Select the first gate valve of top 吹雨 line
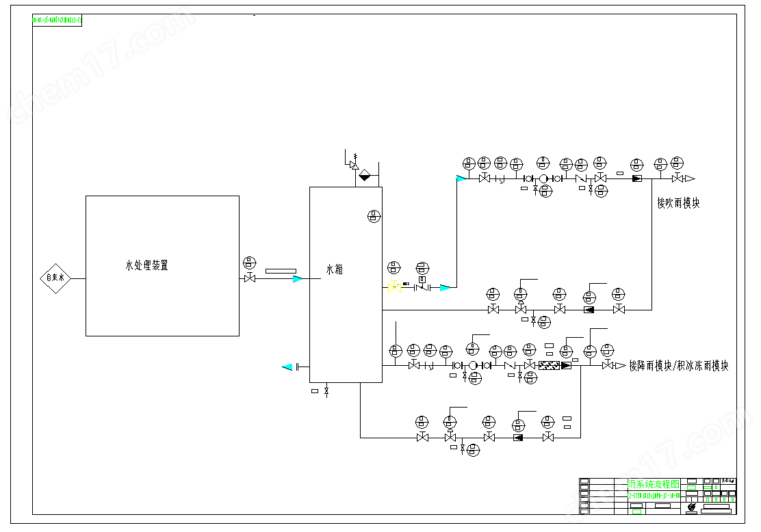The image size is (761, 532). (485, 179)
